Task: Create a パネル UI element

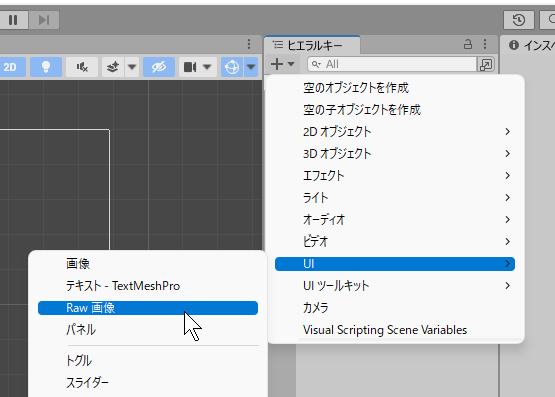Action: pos(148,330)
